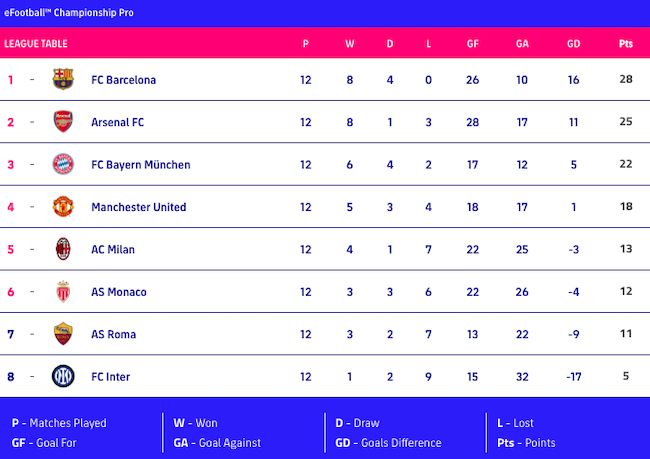Click the AS Monaco crest icon

pyautogui.click(x=64, y=292)
